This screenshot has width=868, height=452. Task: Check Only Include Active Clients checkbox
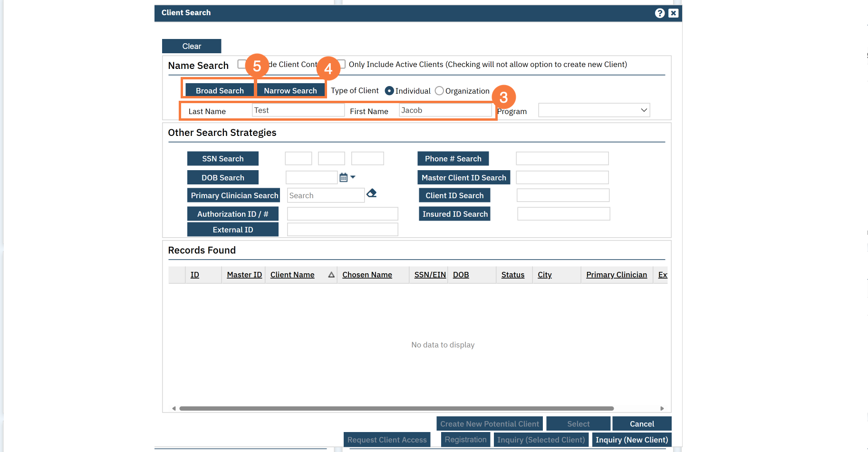pos(342,64)
